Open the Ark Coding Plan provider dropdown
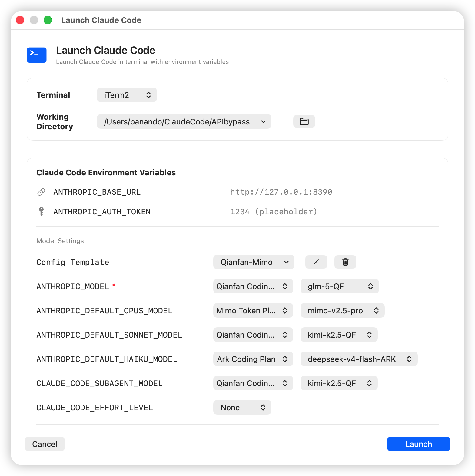 tap(253, 359)
